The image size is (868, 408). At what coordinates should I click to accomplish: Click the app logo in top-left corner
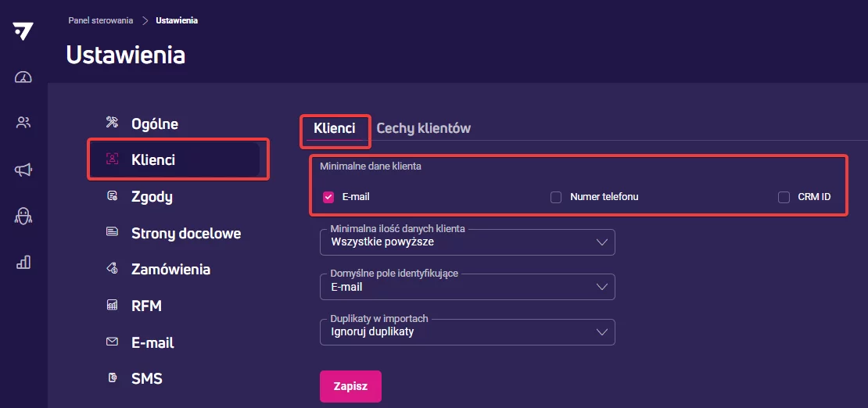point(23,32)
